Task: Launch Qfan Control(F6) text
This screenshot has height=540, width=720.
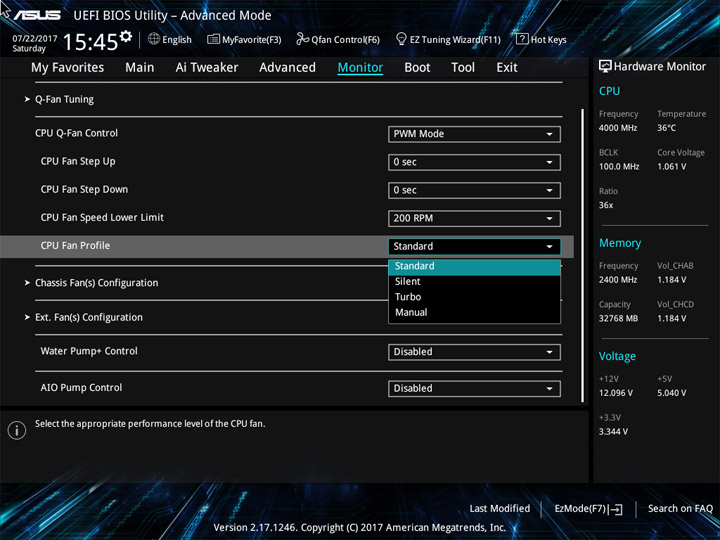Action: point(346,40)
